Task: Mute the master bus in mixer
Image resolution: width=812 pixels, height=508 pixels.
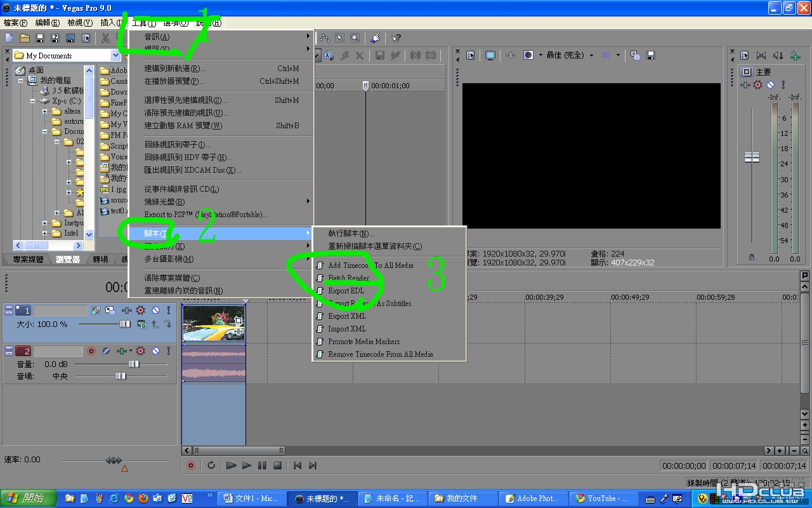Action: (770, 85)
